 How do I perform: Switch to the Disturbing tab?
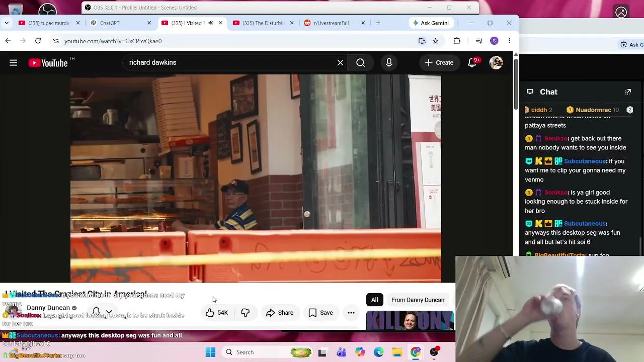(263, 23)
